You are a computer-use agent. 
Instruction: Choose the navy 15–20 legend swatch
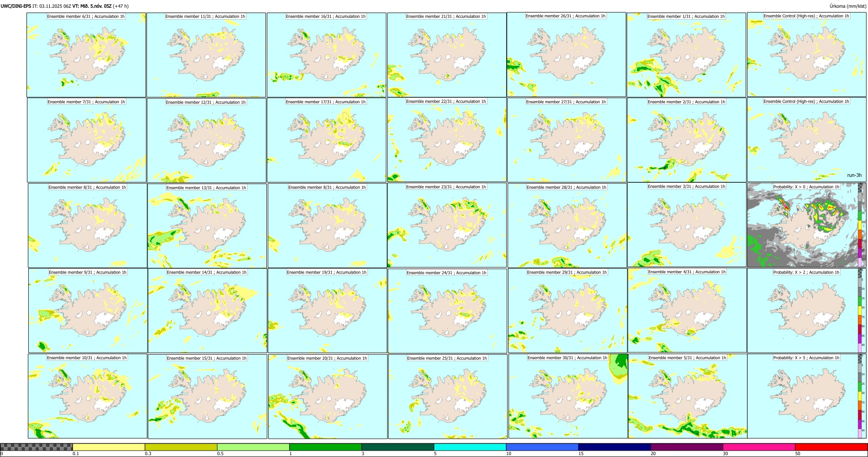[614, 447]
